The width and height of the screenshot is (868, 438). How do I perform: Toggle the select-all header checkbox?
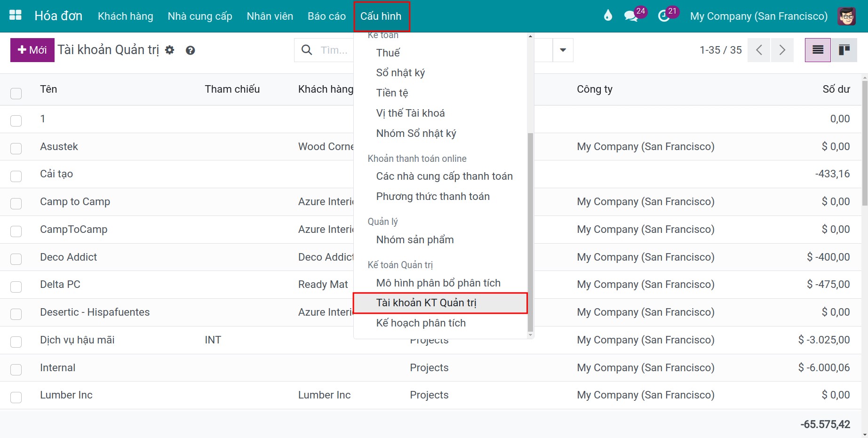pos(16,93)
